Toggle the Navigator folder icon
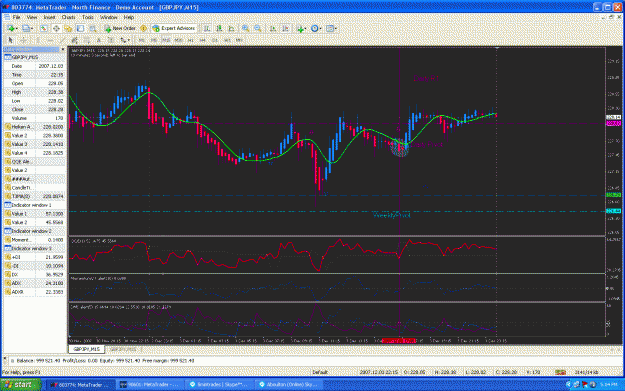 [x=68, y=28]
